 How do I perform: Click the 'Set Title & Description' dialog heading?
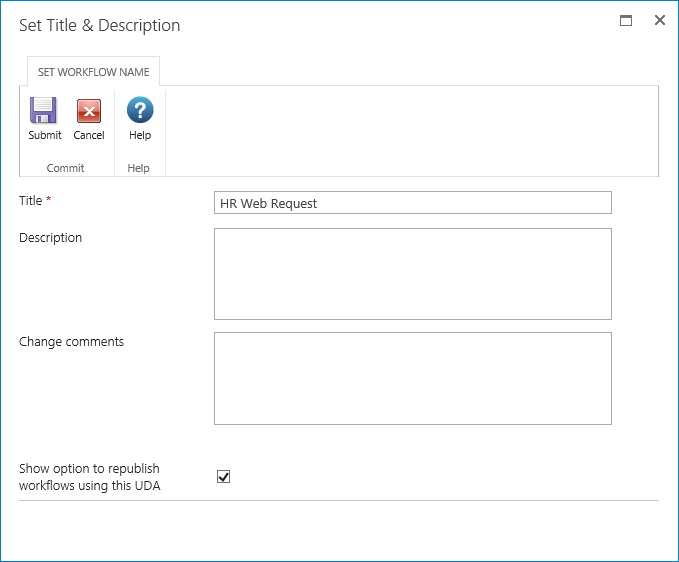pyautogui.click(x=100, y=26)
